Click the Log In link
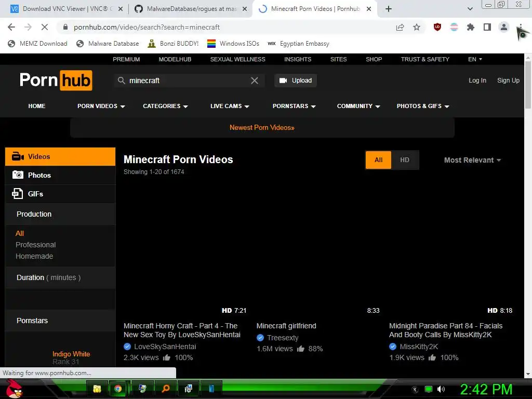Viewport: 532px width, 399px height. point(477,81)
